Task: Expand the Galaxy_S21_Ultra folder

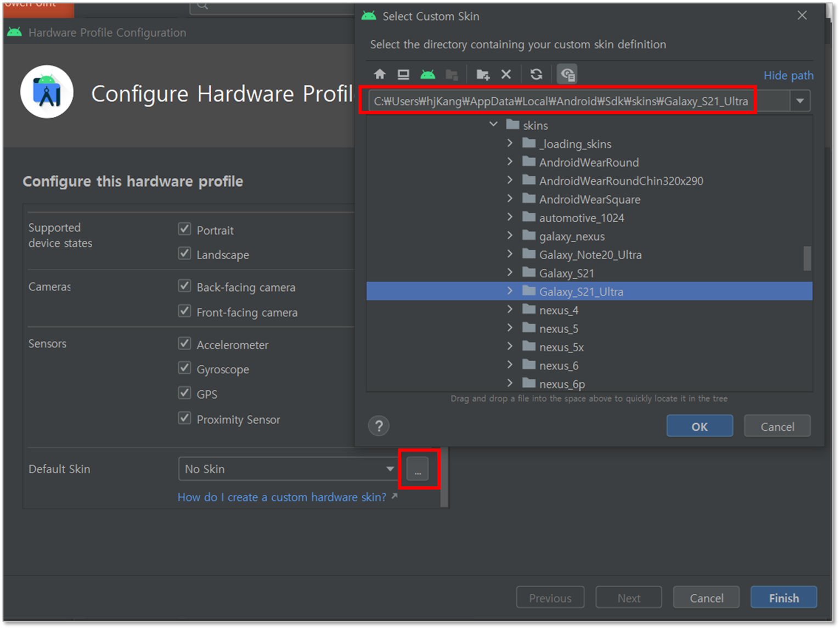Action: coord(510,291)
